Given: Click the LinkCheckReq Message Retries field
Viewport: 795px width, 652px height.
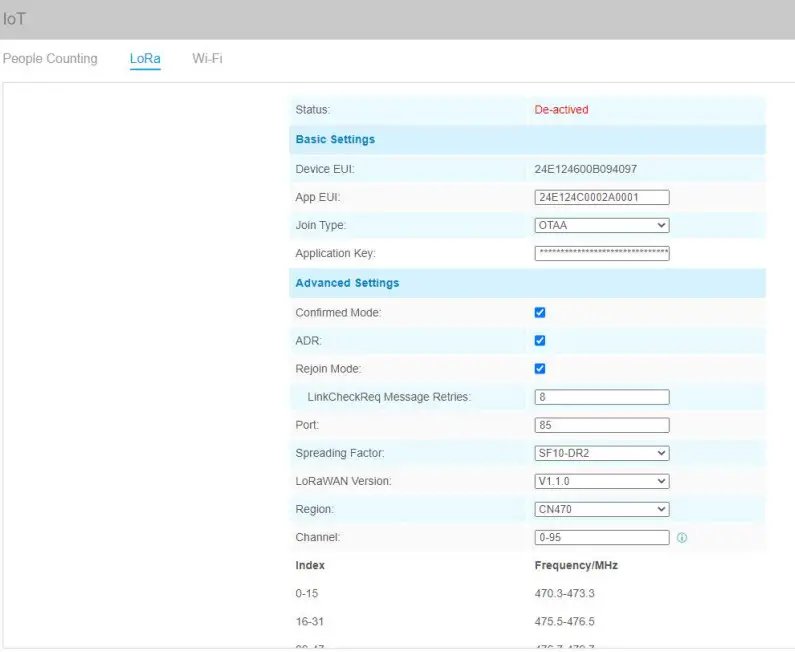Looking at the screenshot, I should click(602, 398).
